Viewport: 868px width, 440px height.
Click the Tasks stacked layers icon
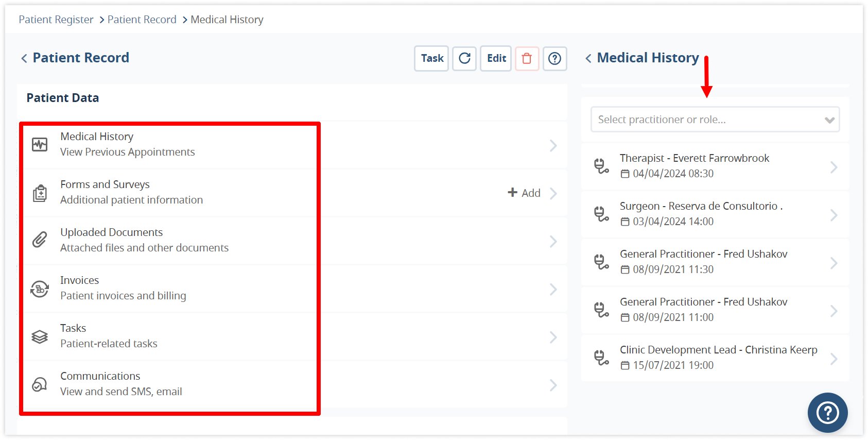pos(40,337)
